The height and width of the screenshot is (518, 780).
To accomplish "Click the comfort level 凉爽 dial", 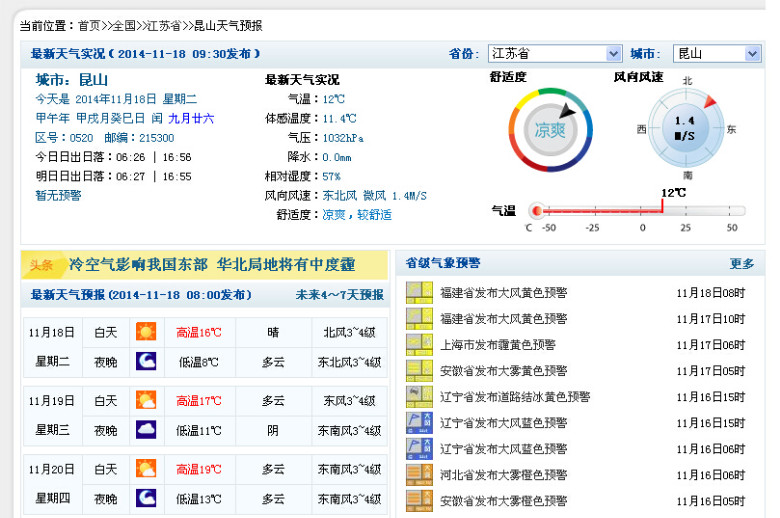I will [549, 130].
